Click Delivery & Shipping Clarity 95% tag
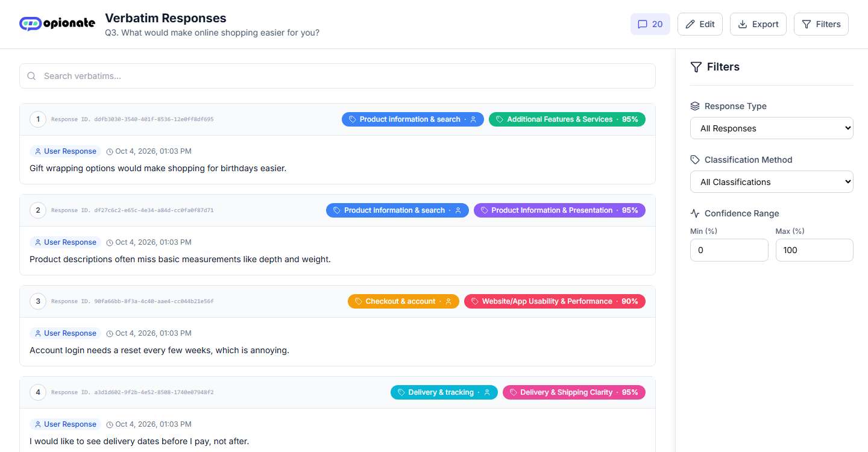 (574, 392)
